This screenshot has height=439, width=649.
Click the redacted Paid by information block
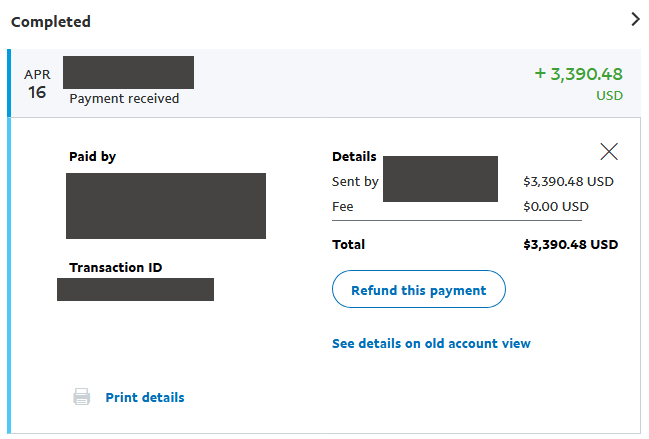click(x=166, y=206)
